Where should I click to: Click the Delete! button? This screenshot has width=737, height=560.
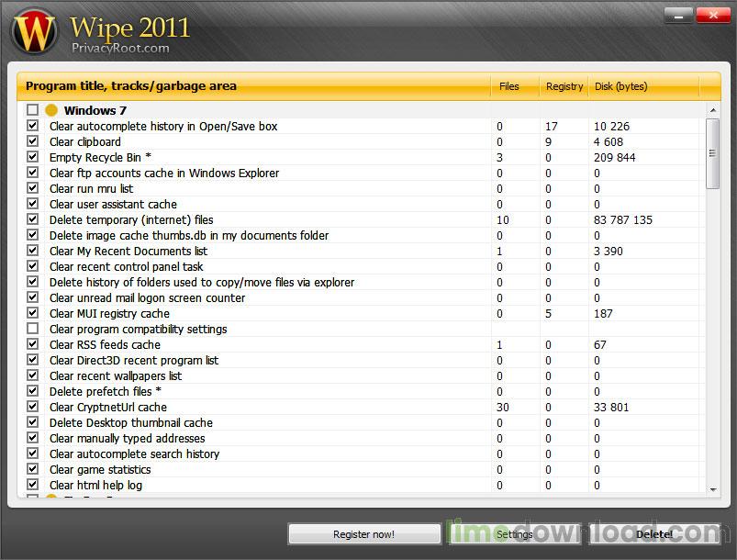pyautogui.click(x=654, y=534)
